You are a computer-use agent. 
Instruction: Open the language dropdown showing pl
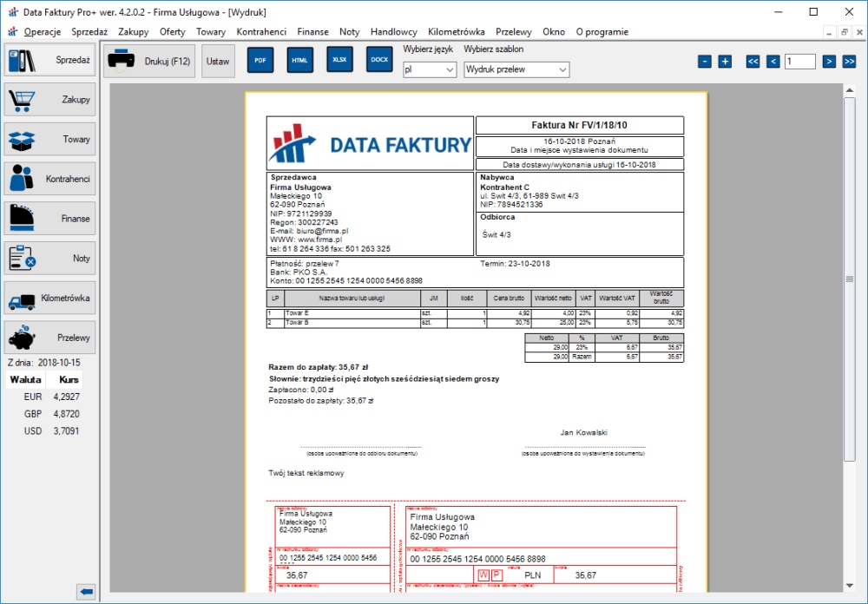pyautogui.click(x=430, y=69)
